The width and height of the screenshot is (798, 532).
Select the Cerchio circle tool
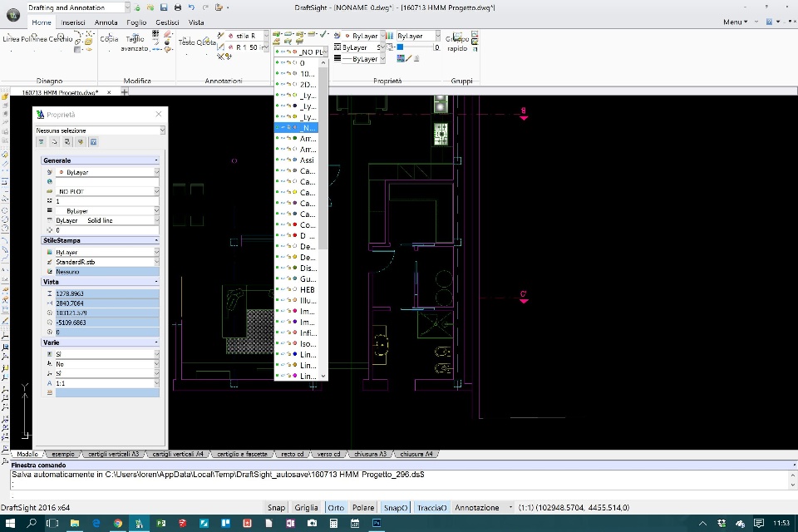click(x=60, y=39)
